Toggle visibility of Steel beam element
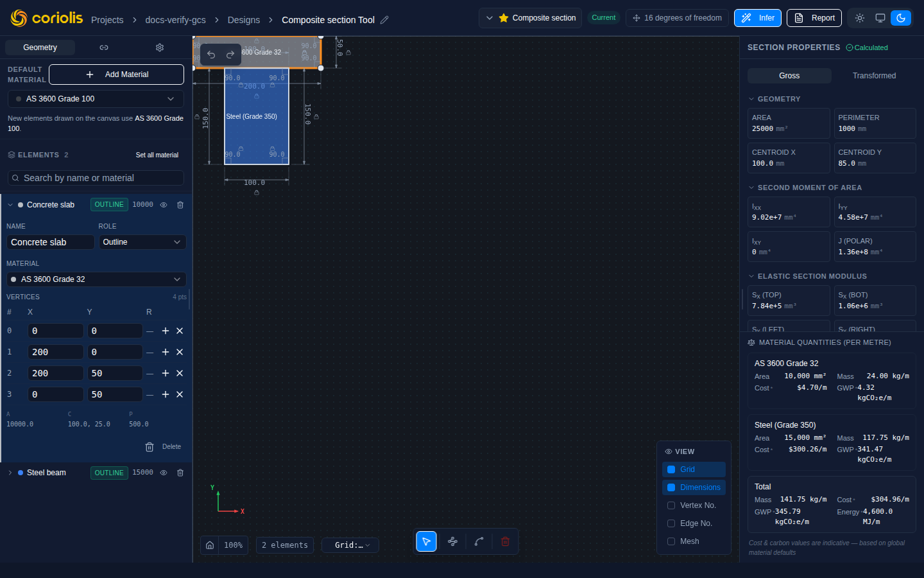 click(x=164, y=473)
